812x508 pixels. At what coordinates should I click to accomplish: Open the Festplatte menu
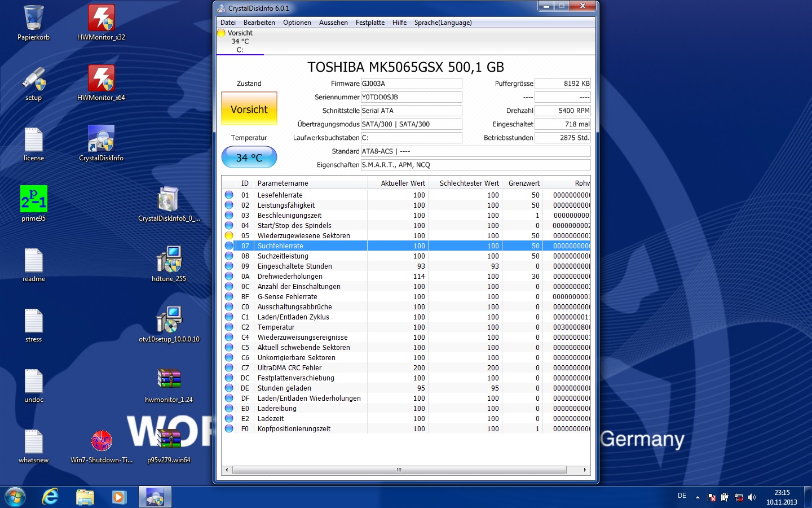(370, 23)
